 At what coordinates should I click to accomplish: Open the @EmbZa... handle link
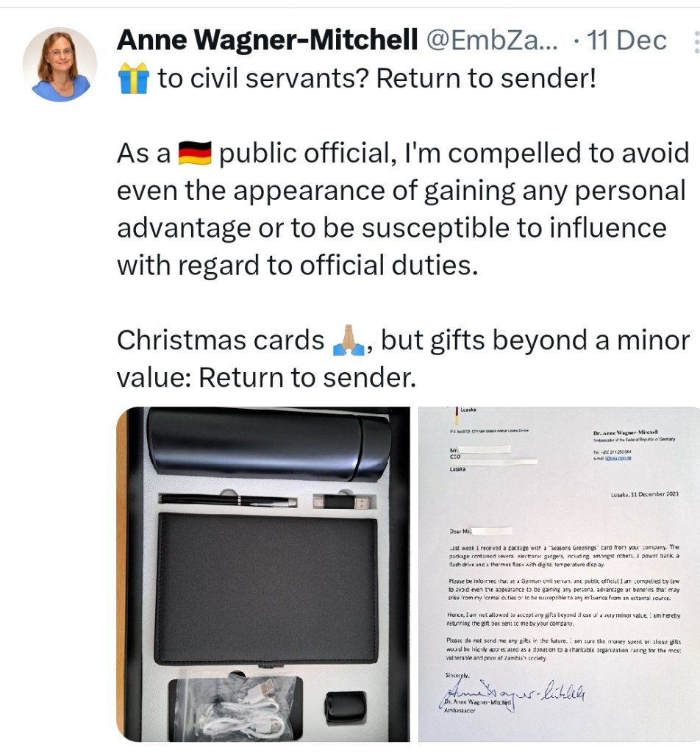click(492, 40)
